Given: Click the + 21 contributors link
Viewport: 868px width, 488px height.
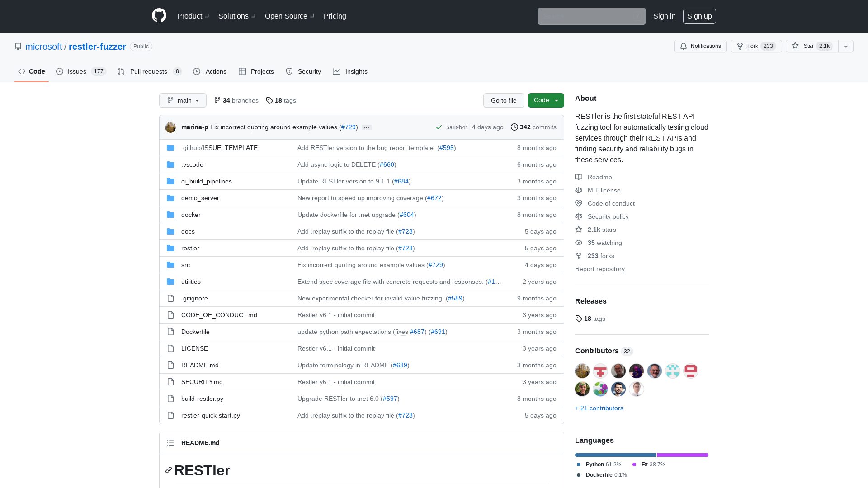Looking at the screenshot, I should [599, 408].
